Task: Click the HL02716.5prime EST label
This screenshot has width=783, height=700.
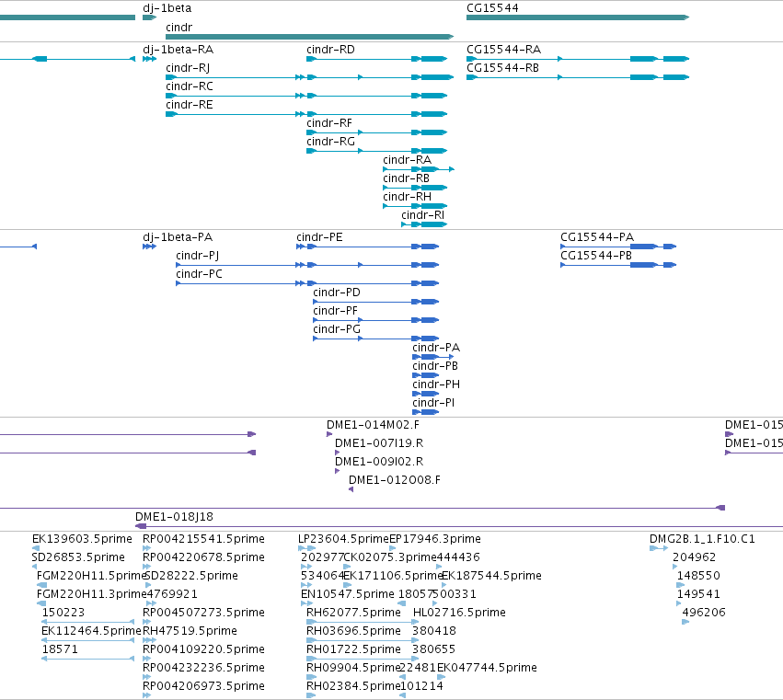Action: (459, 613)
